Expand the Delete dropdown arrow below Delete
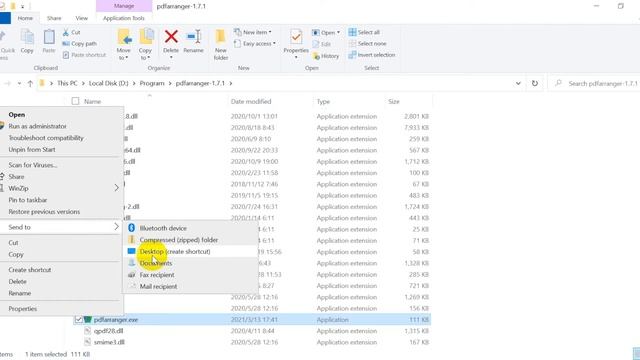640x360 pixels. click(x=171, y=57)
